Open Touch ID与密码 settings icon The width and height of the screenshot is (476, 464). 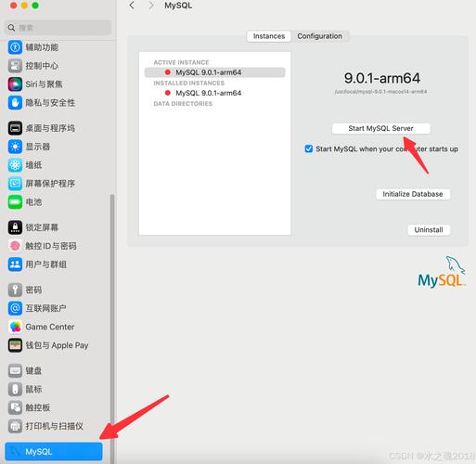(15, 246)
